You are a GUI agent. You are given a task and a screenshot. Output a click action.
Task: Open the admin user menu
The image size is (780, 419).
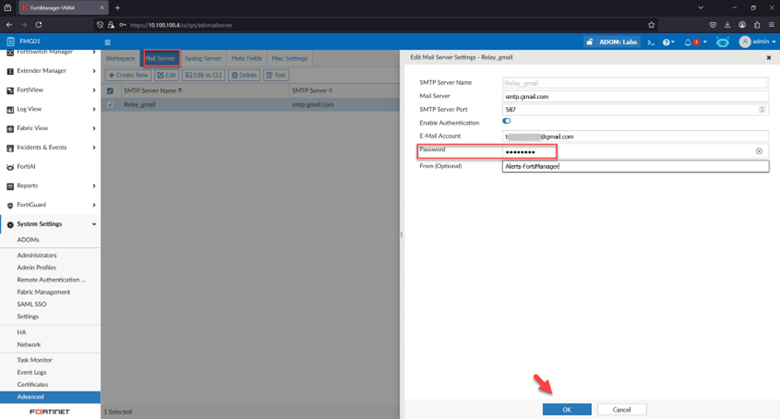pos(757,42)
